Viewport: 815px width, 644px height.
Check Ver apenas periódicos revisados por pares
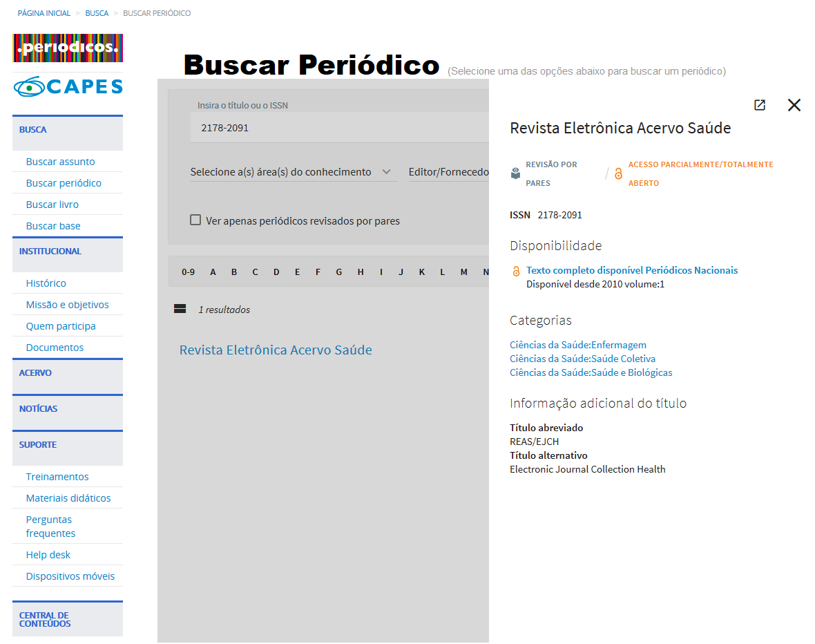[x=195, y=220]
